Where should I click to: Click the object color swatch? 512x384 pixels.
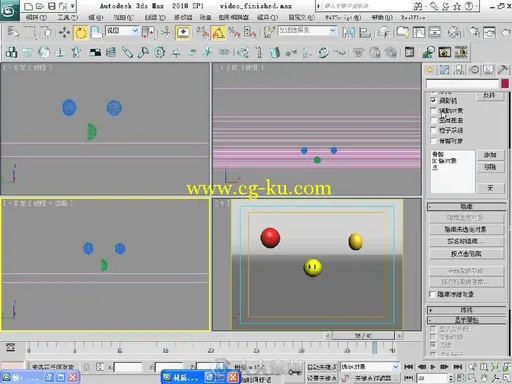coord(505,83)
